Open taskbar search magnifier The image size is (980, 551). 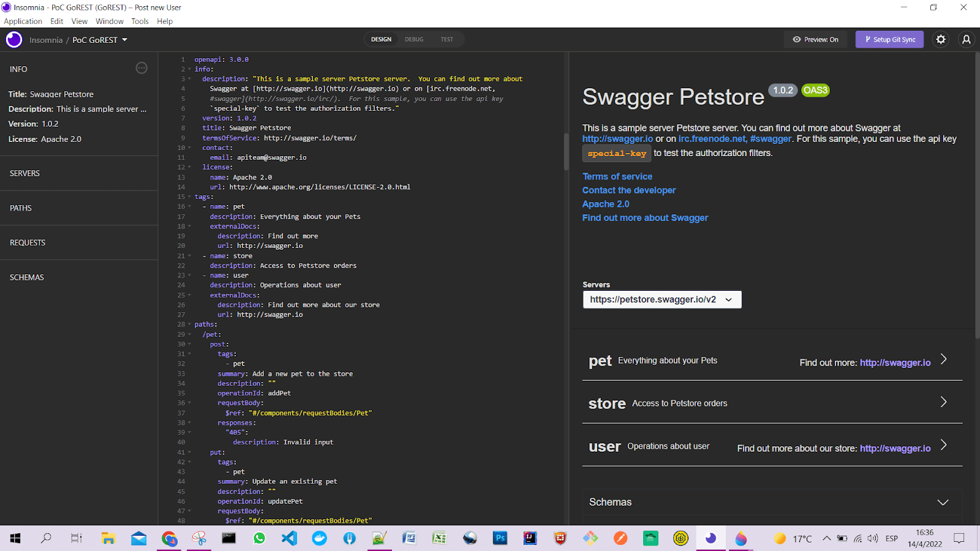click(46, 538)
